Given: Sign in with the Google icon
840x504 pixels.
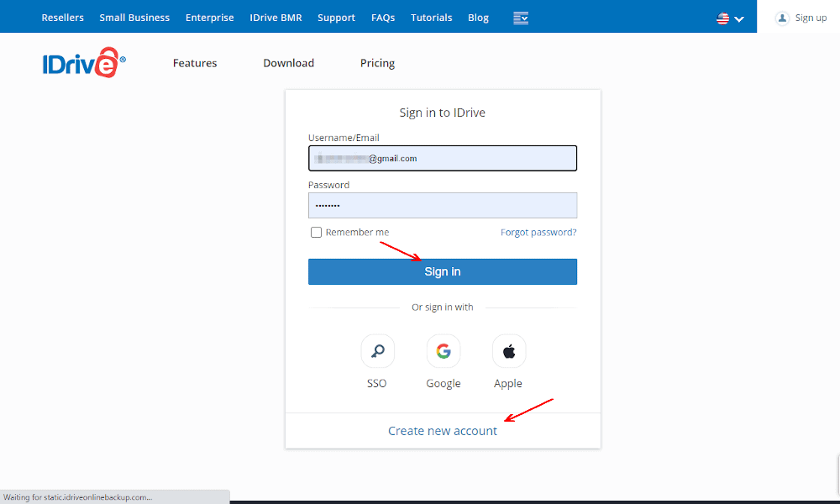Looking at the screenshot, I should click(x=443, y=351).
